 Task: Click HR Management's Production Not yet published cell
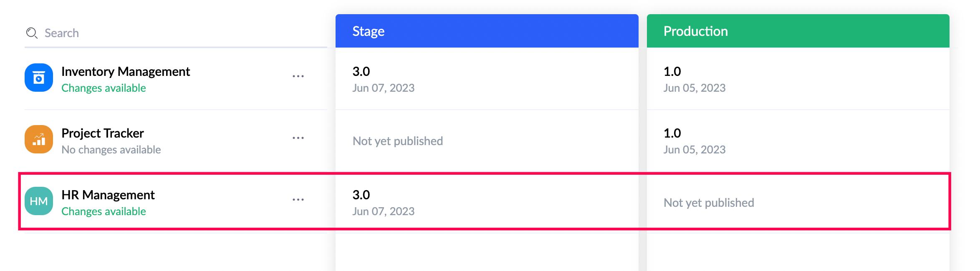click(709, 203)
